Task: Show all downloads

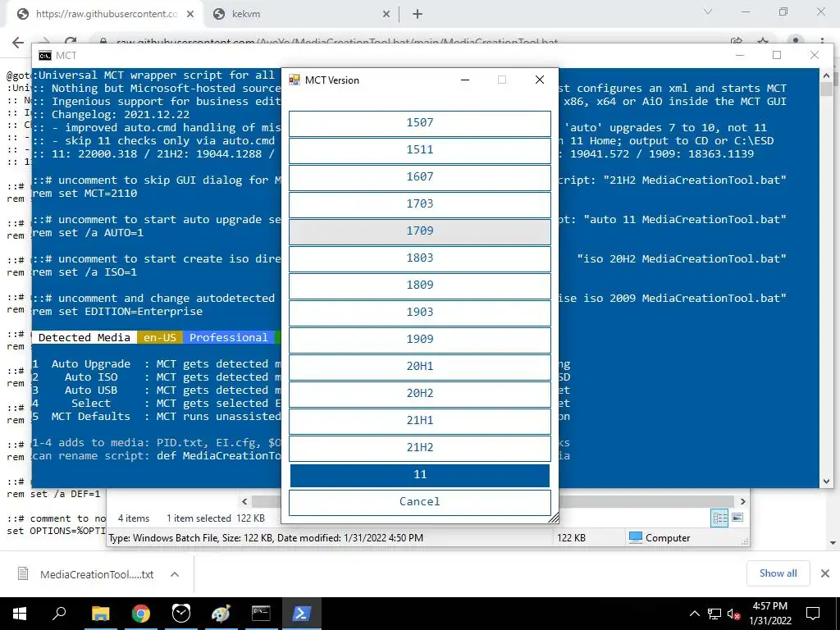Action: tap(778, 573)
